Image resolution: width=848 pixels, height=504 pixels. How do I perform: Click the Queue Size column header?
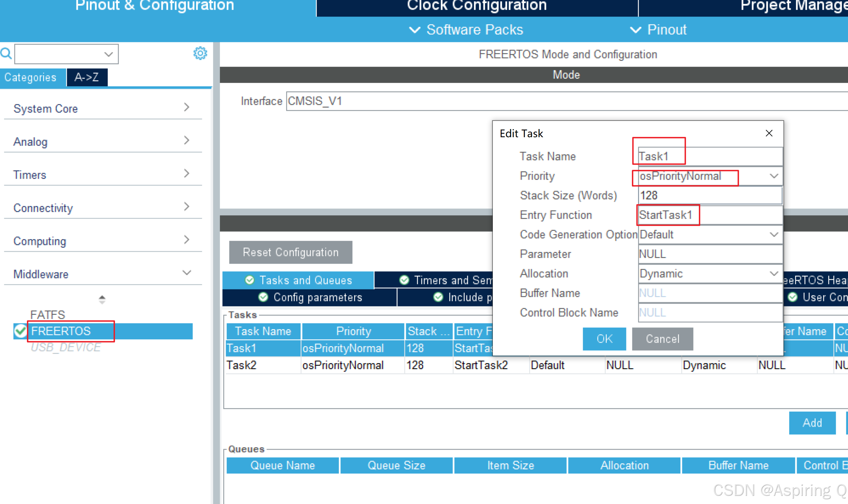(x=396, y=465)
